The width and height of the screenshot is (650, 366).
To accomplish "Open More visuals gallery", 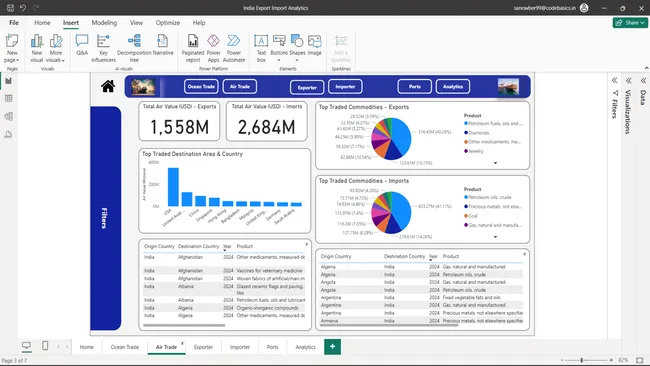I will pos(56,48).
